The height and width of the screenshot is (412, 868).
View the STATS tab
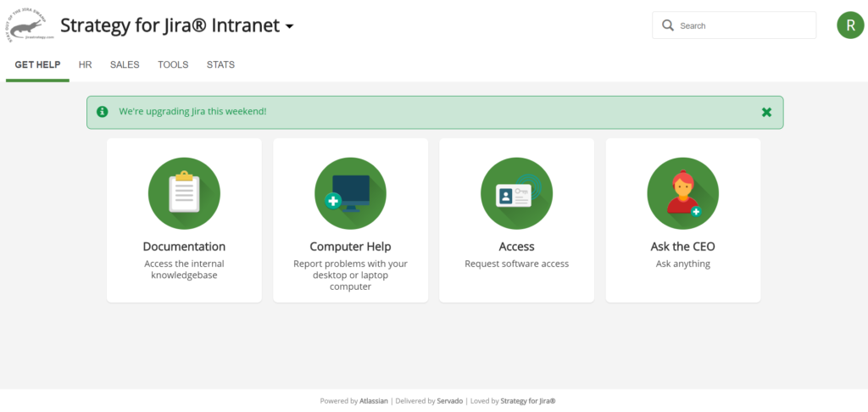[221, 64]
